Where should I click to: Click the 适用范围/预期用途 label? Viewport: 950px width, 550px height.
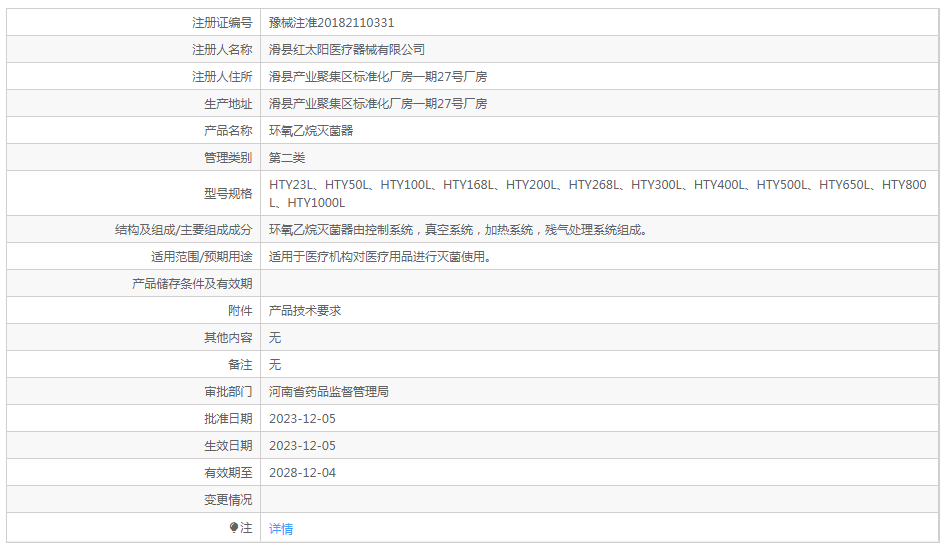(x=202, y=257)
